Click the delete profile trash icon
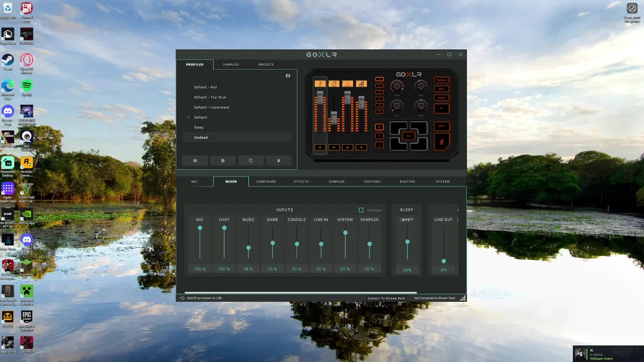644x362 pixels. (279, 160)
